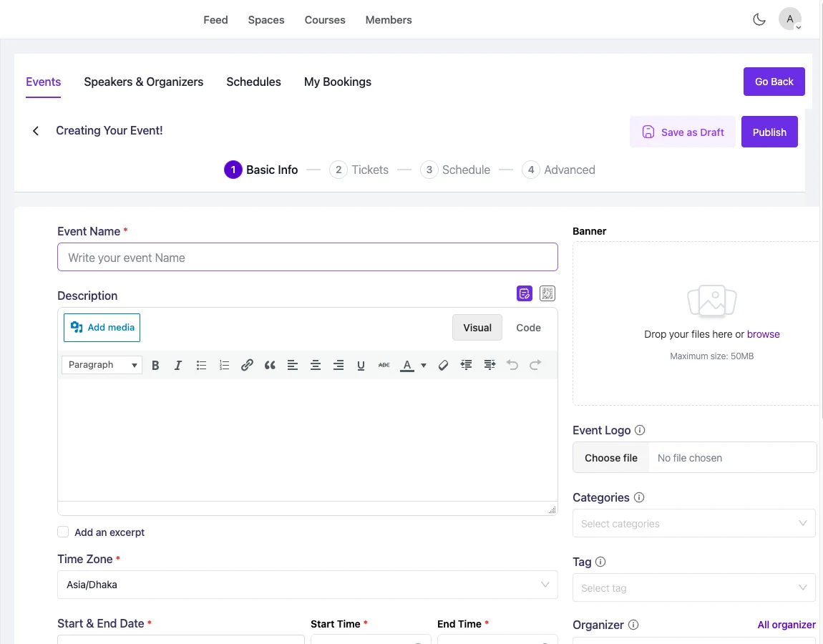Clear formatting with eraser icon
Screen dimensions: 823x644
point(443,366)
